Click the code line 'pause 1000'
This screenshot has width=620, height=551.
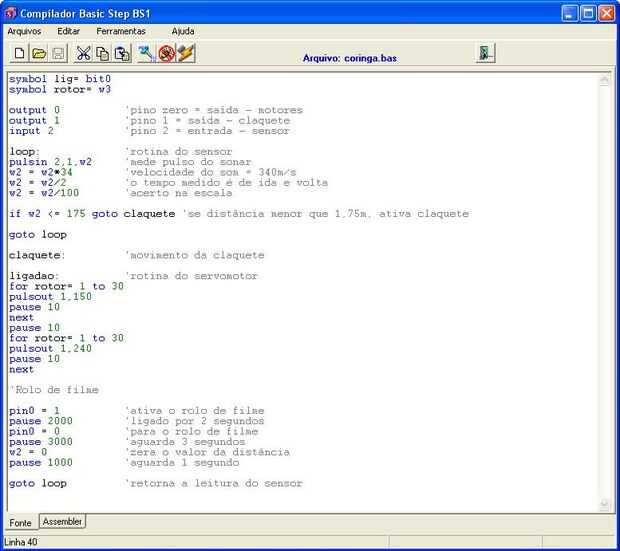tap(41, 462)
